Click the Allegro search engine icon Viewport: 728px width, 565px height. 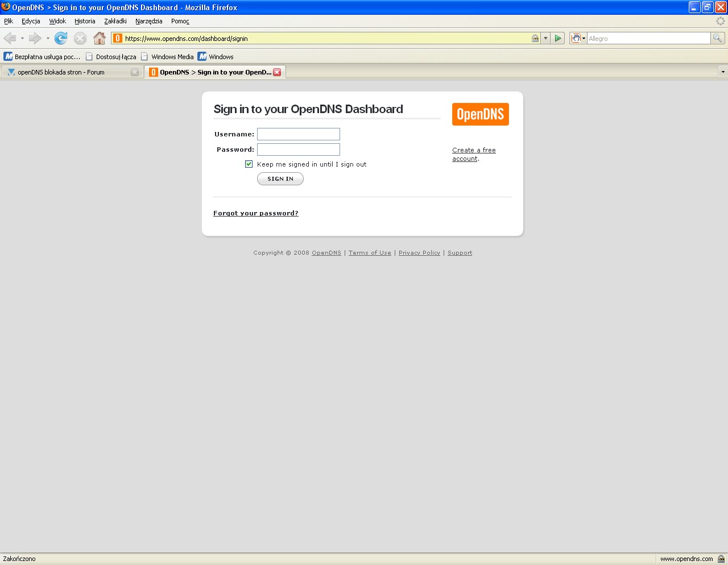coord(576,38)
